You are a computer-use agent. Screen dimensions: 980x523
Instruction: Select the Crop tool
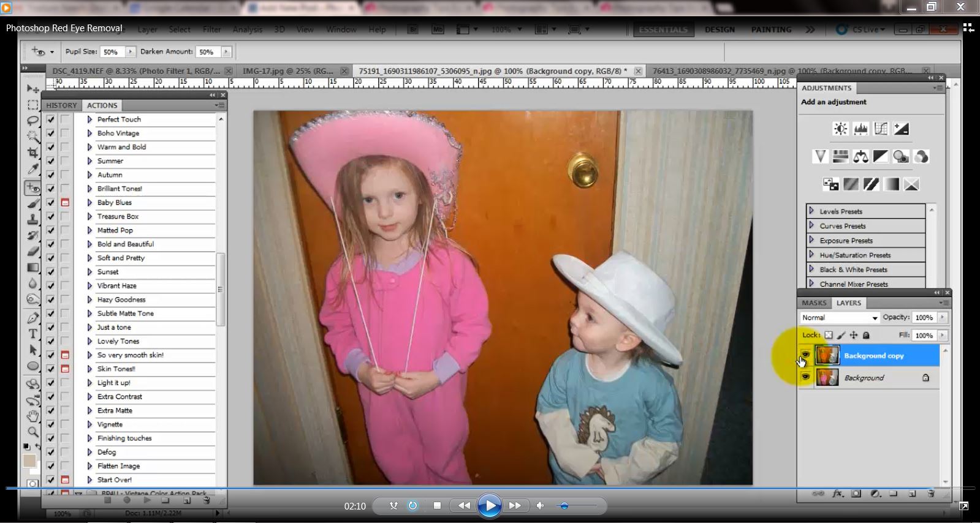click(x=32, y=152)
